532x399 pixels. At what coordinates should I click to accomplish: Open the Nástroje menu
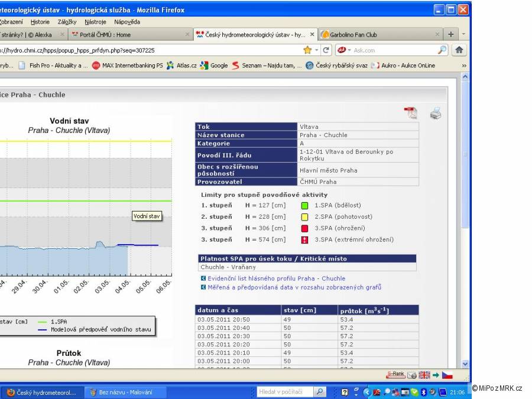click(x=95, y=22)
